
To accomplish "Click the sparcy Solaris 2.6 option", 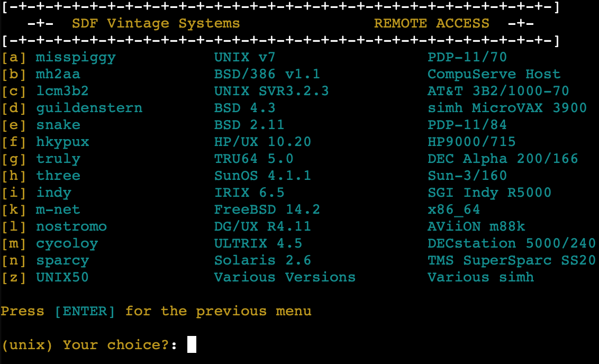I will click(x=62, y=260).
